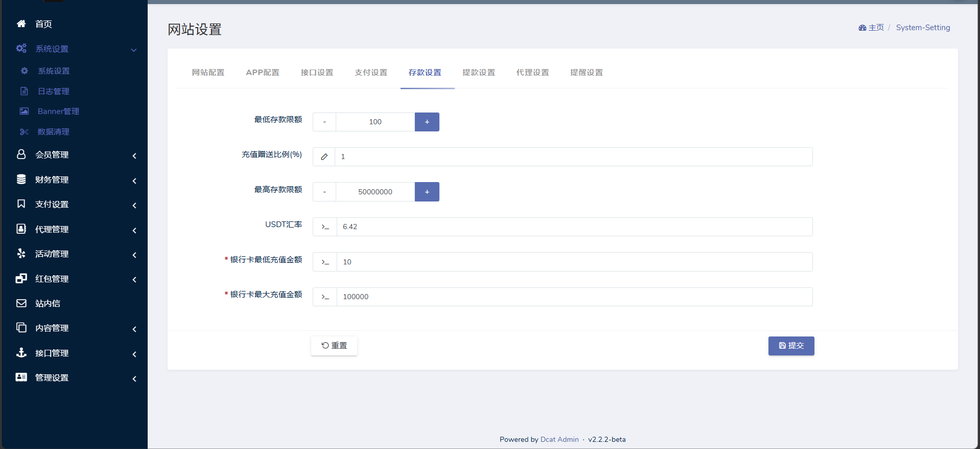
Task: Click the anchor icon beside 接口管理
Action: point(21,352)
